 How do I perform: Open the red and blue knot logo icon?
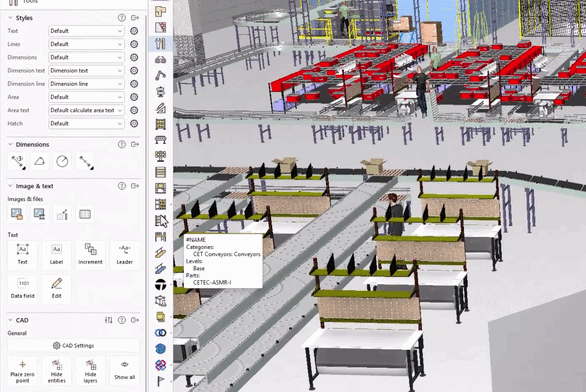point(160,365)
